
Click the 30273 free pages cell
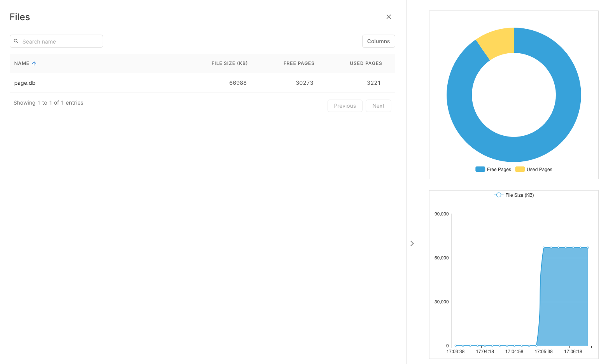pos(304,83)
